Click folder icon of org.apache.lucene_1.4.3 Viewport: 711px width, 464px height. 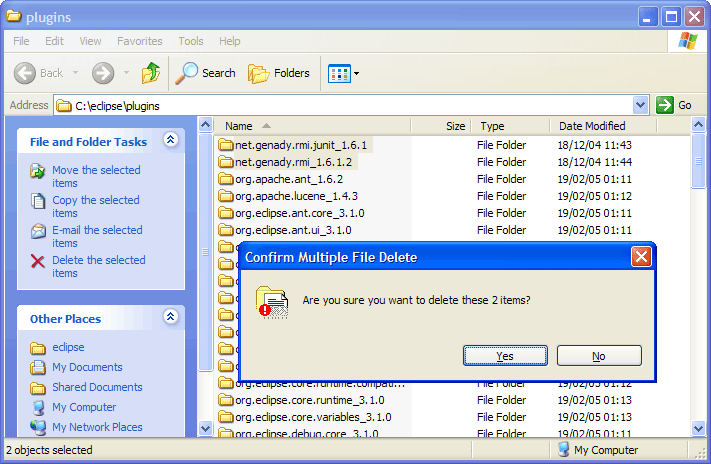click(225, 195)
